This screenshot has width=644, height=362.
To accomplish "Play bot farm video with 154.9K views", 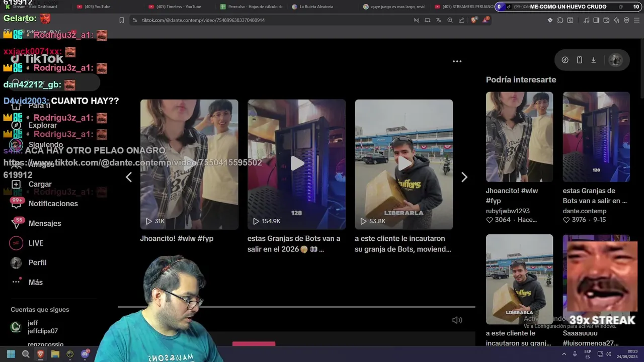I will coord(296,164).
